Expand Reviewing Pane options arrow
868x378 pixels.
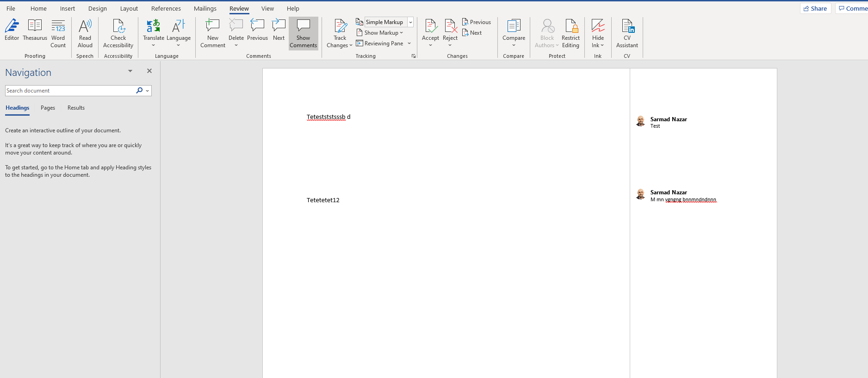click(409, 43)
